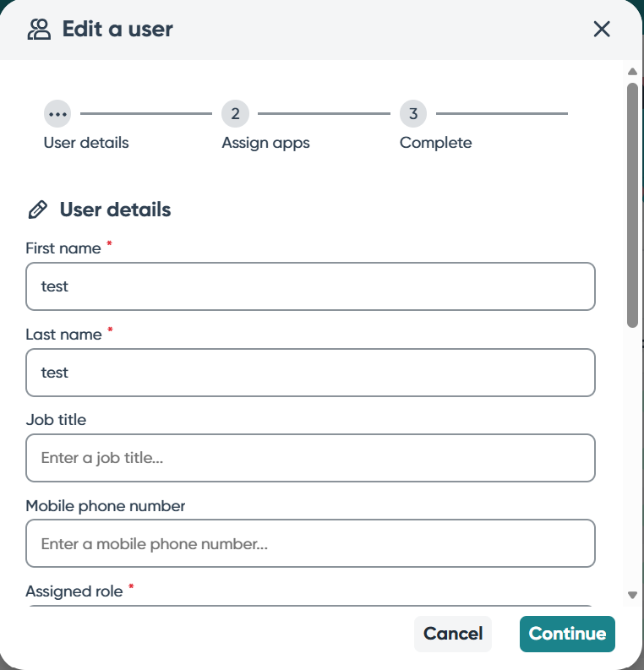Click the Edit a user title text
This screenshot has width=644, height=670.
pos(117,30)
